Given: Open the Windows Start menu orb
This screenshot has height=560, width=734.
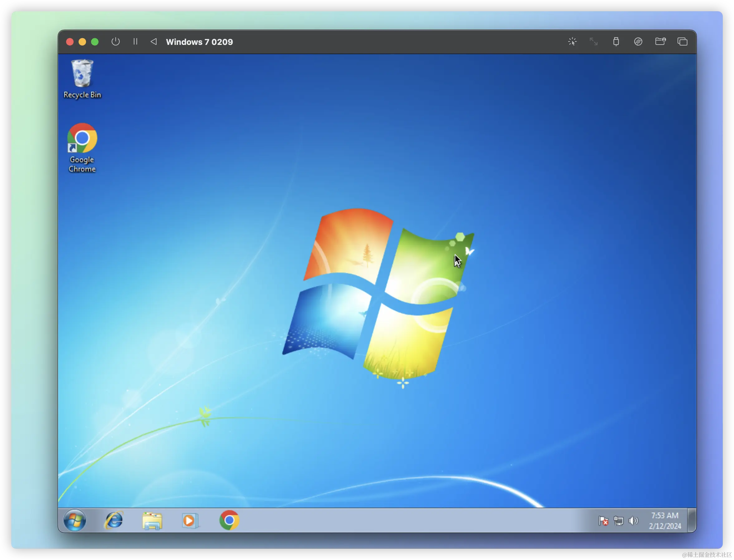Looking at the screenshot, I should point(75,520).
